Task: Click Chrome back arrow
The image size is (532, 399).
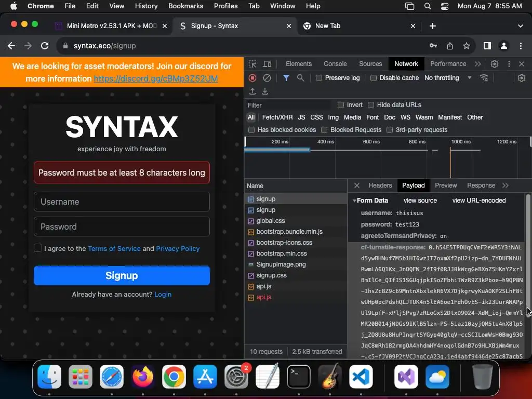Action: coord(11,46)
